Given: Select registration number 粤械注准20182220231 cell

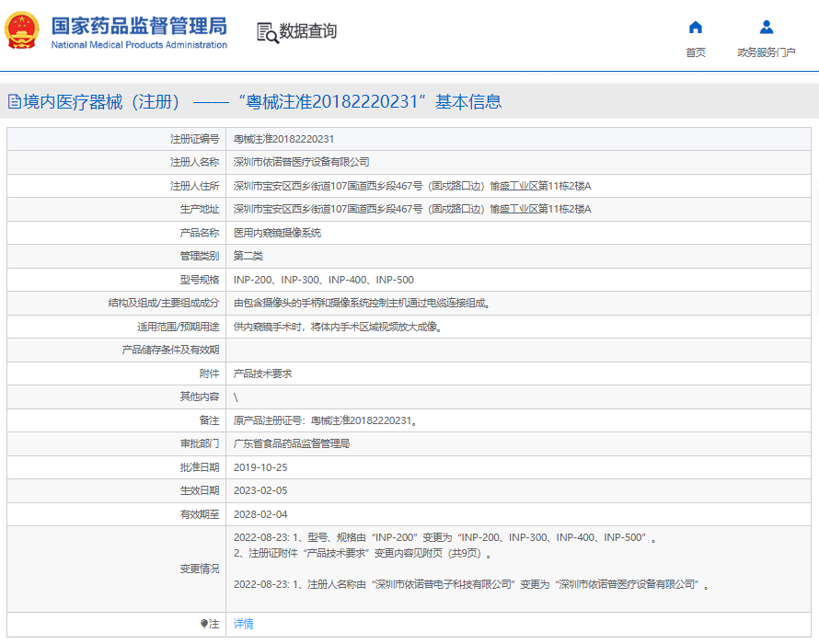Looking at the screenshot, I should (283, 139).
